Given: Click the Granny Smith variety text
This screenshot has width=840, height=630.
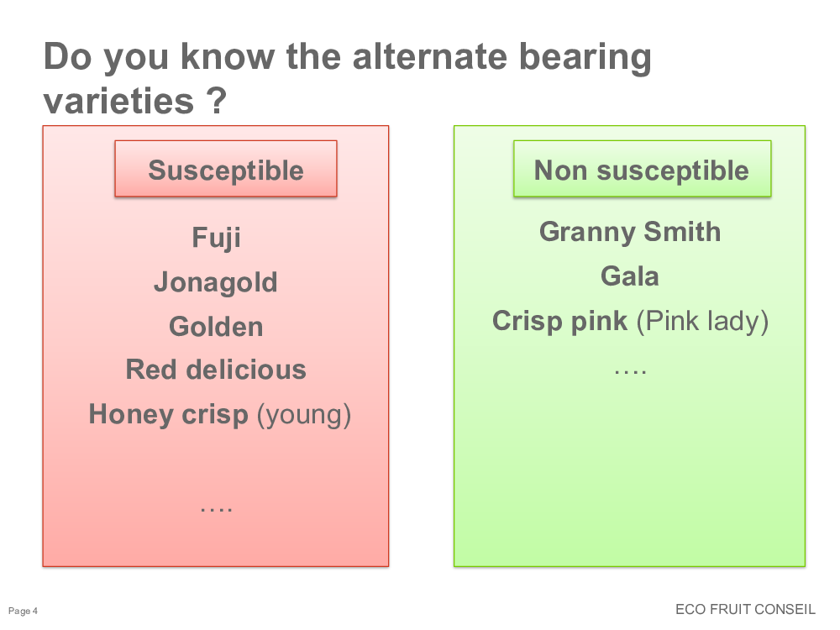Looking at the screenshot, I should pyautogui.click(x=630, y=233).
